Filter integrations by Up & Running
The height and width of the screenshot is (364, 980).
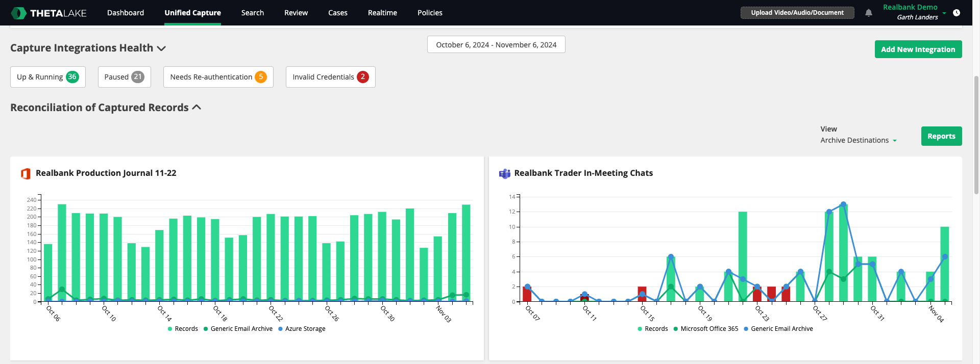48,77
